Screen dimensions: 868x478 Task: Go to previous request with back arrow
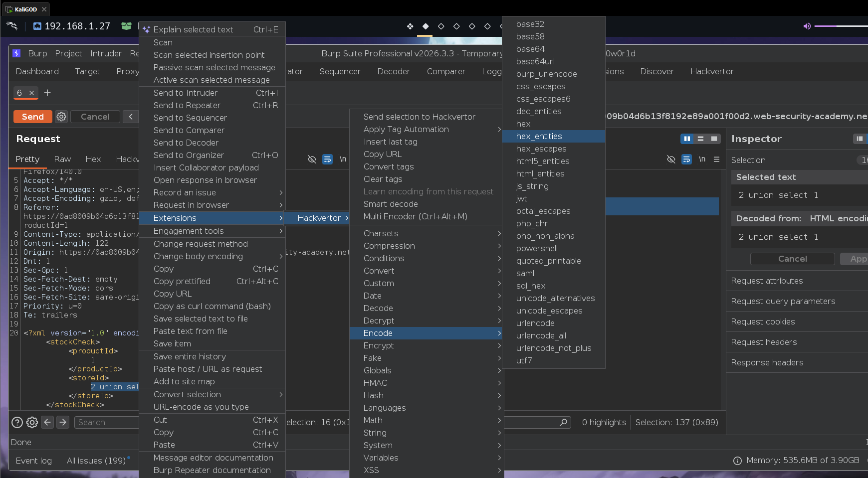point(131,117)
